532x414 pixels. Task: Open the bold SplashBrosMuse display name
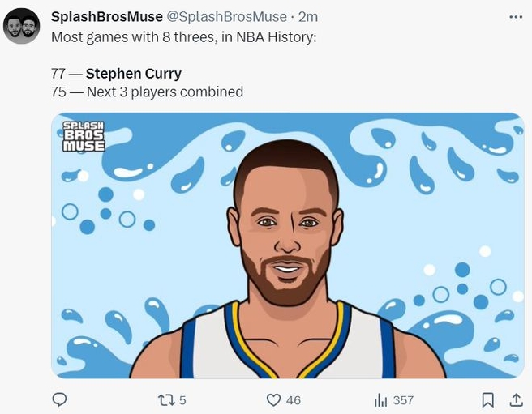coord(106,17)
